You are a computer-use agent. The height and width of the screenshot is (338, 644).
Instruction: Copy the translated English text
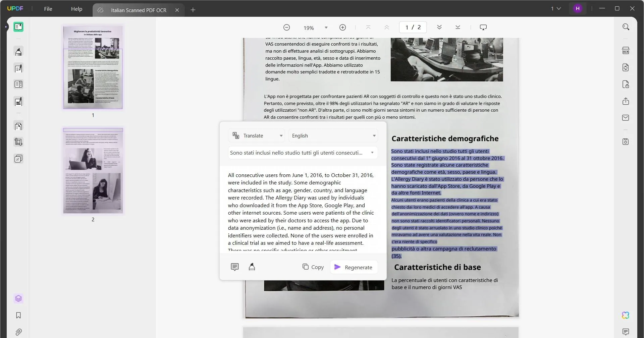point(313,267)
